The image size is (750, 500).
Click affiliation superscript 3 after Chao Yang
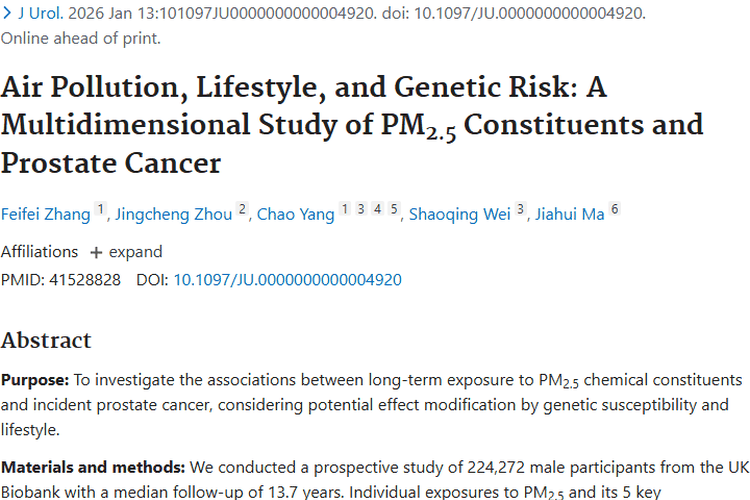coord(361,210)
